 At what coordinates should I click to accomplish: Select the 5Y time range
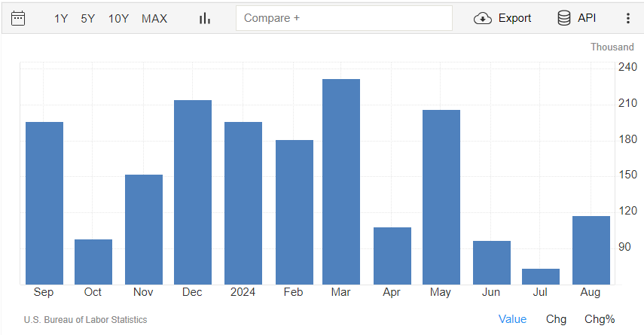point(87,19)
